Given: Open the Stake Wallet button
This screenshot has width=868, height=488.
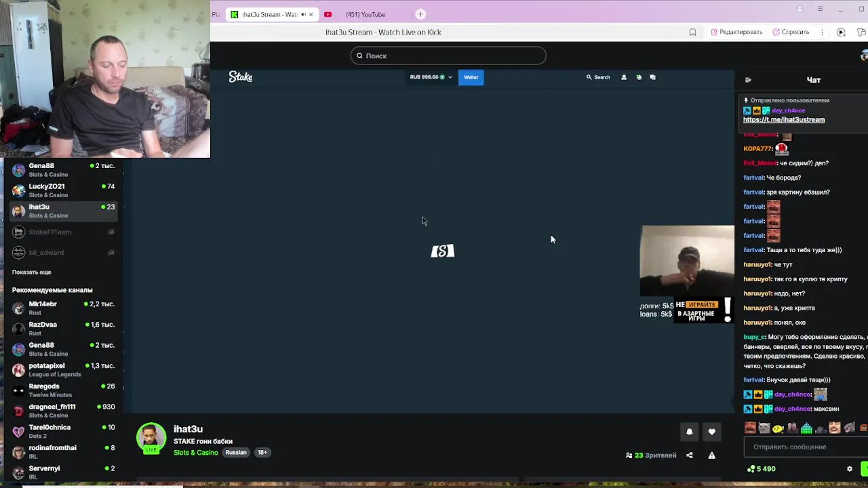Looking at the screenshot, I should pyautogui.click(x=471, y=77).
